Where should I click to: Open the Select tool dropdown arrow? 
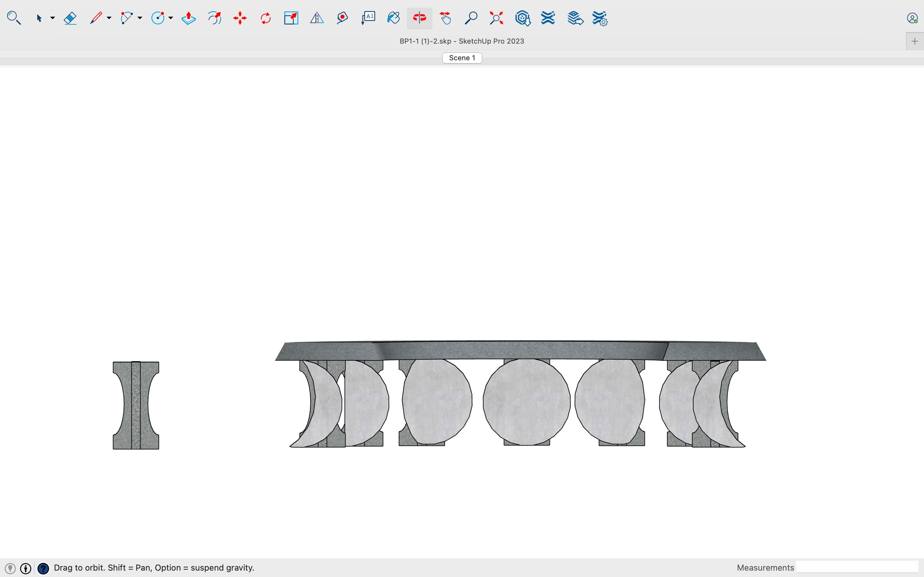(53, 18)
